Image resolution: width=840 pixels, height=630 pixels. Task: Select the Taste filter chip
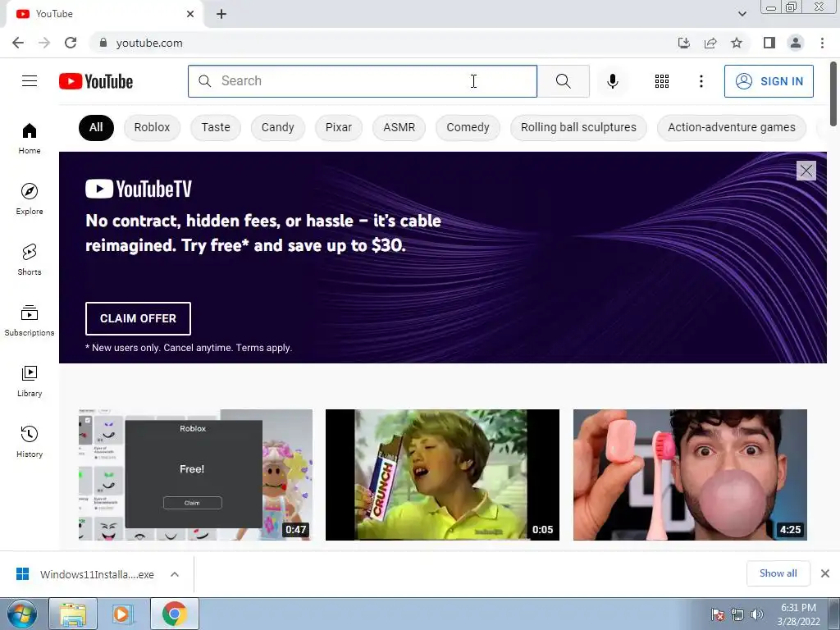(216, 127)
